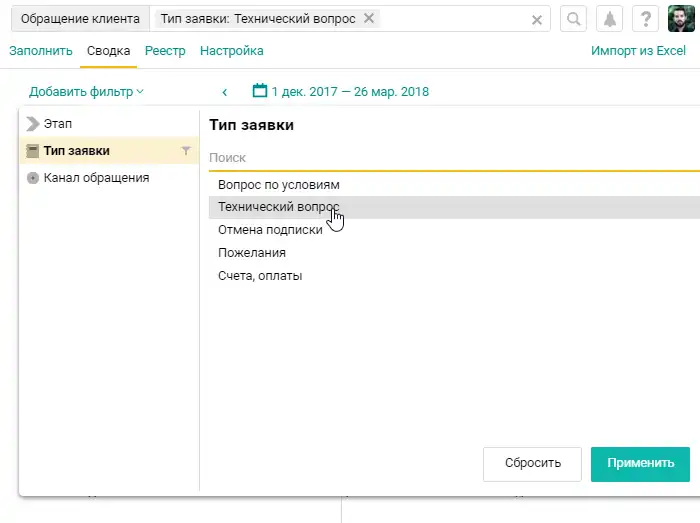Choose Технический вопрос option
Image resolution: width=700 pixels, height=523 pixels.
[x=454, y=207]
